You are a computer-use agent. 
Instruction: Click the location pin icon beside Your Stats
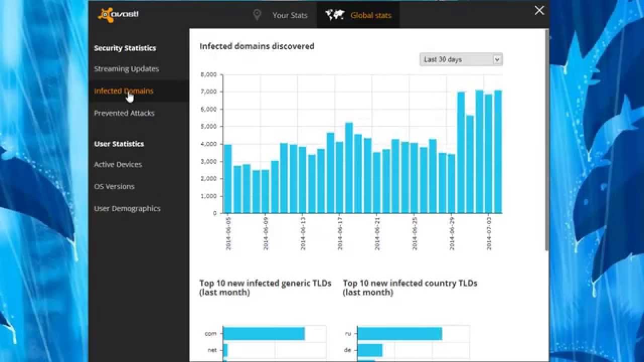(x=257, y=15)
